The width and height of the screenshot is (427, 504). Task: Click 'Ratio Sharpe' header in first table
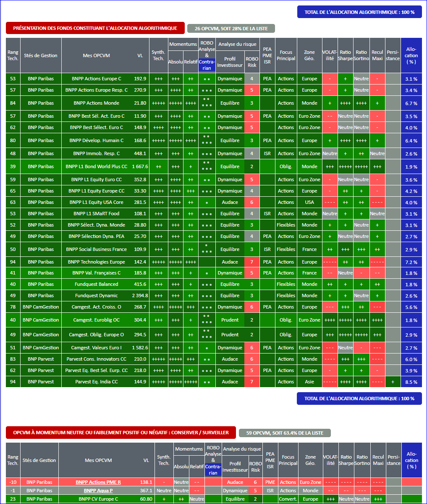pyautogui.click(x=346, y=55)
